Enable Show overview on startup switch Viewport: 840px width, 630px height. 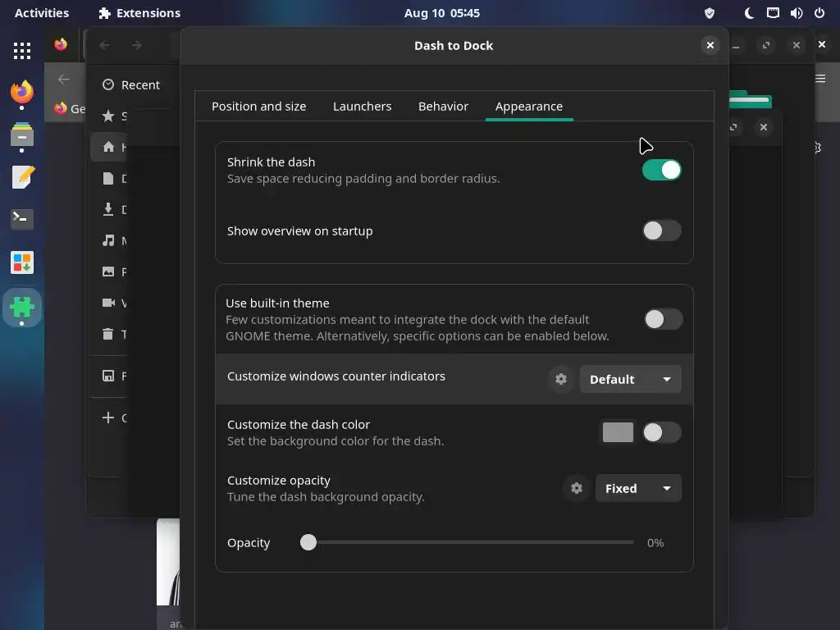(662, 231)
